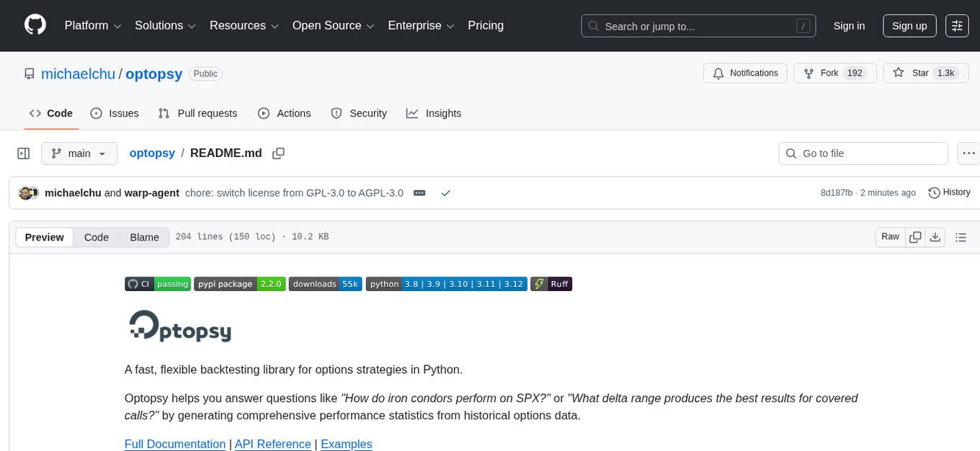Download the README raw file
Screen dimensions: 980x451
click(x=935, y=236)
